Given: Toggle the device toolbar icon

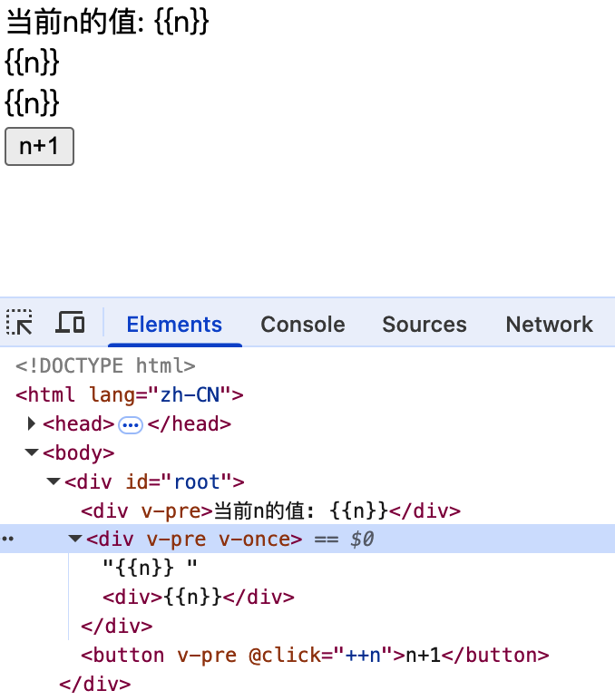Looking at the screenshot, I should click(70, 322).
